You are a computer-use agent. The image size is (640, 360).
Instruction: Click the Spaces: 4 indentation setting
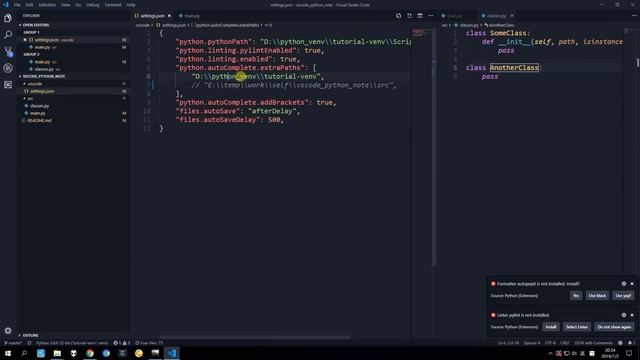[532, 343]
